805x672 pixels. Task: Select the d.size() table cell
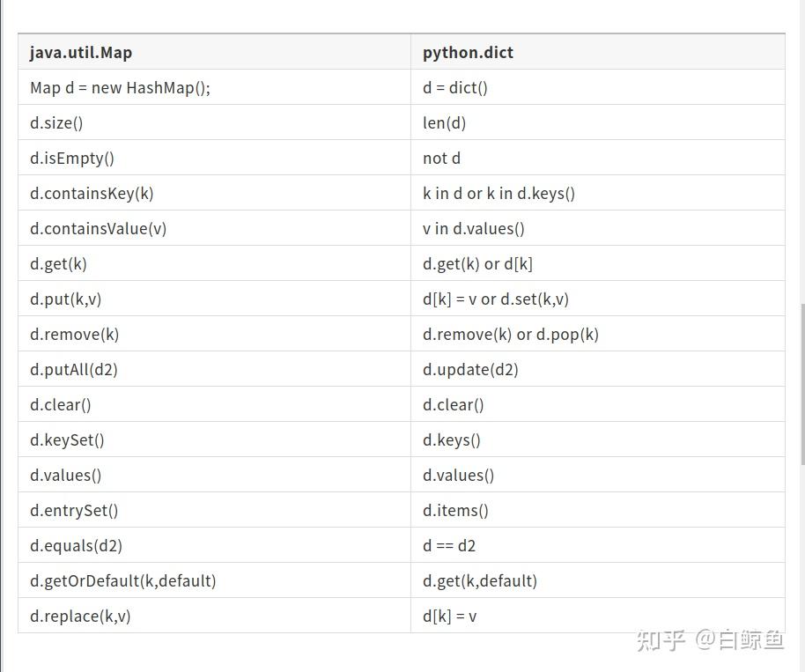214,122
